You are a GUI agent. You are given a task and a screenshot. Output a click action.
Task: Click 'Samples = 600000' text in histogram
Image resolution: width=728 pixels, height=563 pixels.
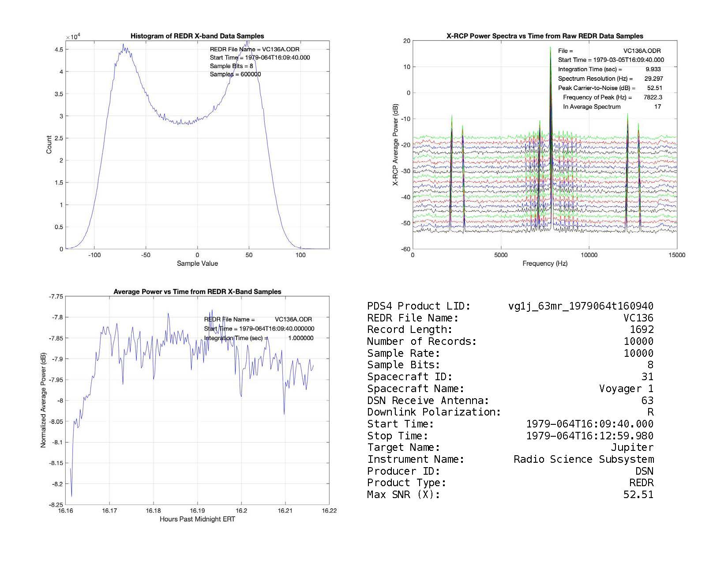(x=235, y=75)
